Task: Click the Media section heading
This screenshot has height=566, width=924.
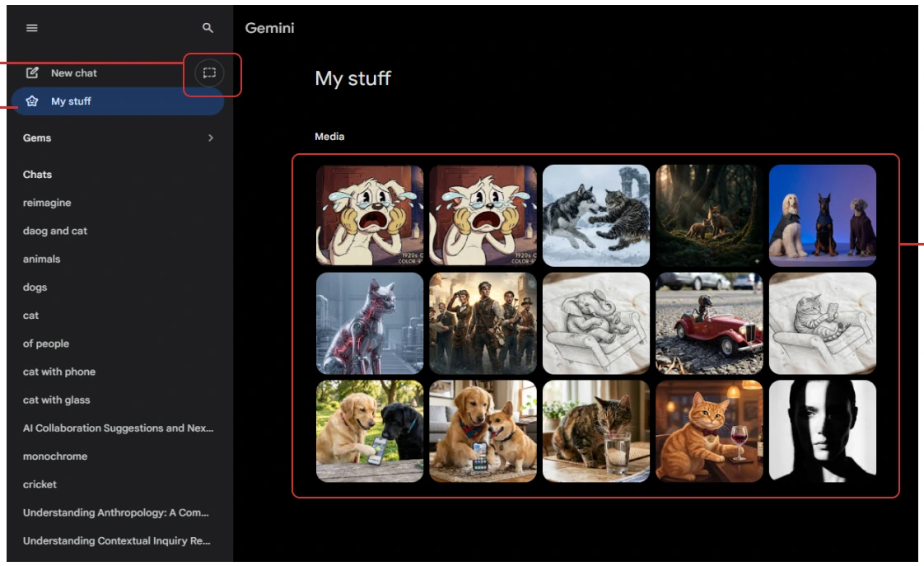Action: pyautogui.click(x=329, y=136)
